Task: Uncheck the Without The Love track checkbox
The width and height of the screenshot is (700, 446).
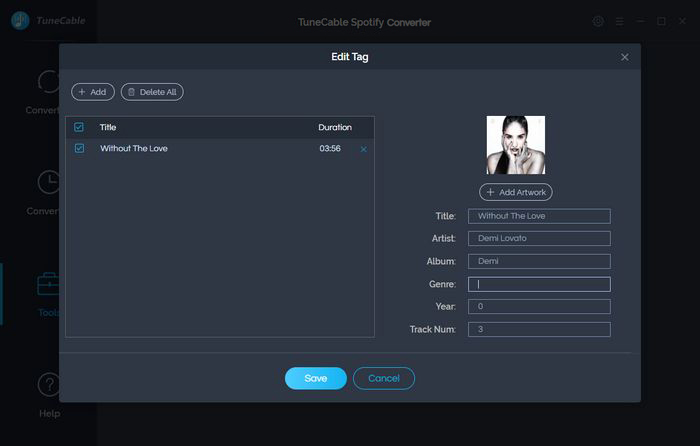Action: pyautogui.click(x=79, y=148)
